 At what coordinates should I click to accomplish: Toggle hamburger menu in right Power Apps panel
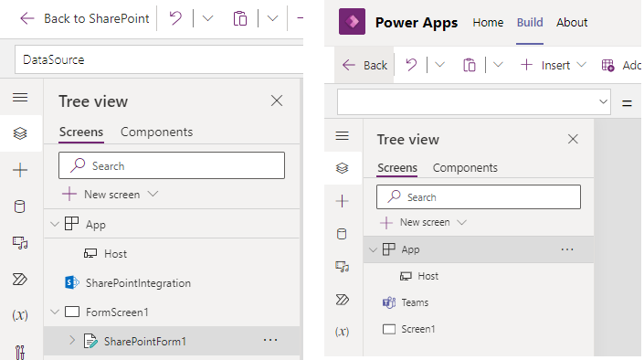(x=343, y=135)
